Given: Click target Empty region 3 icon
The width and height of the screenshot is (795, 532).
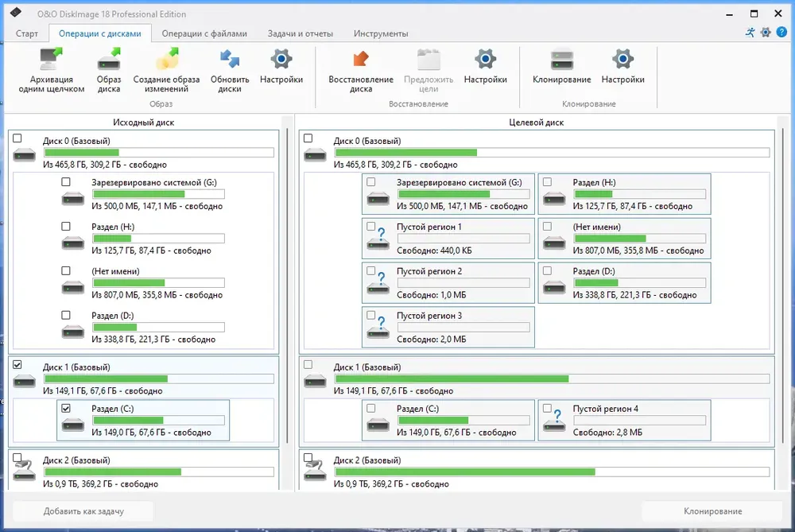Looking at the screenshot, I should [x=378, y=328].
